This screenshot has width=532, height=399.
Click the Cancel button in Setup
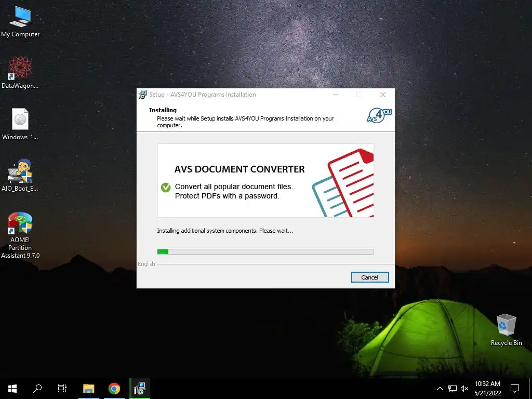370,277
